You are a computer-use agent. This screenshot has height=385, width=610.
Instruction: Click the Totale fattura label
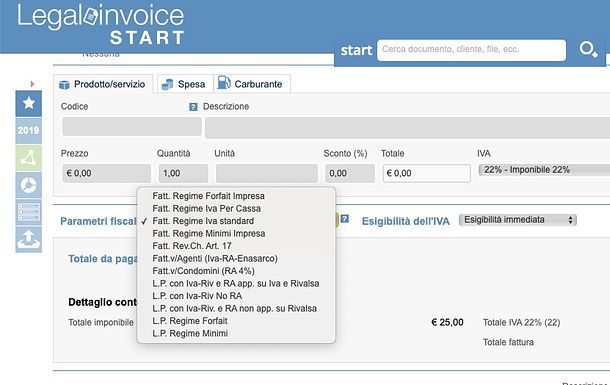tap(508, 342)
